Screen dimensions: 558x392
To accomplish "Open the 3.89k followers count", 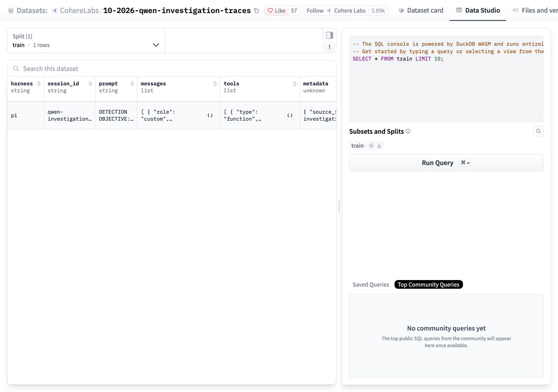I will (378, 11).
